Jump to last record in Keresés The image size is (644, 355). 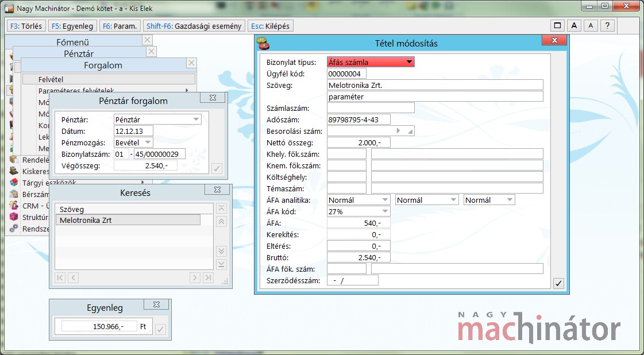(208, 278)
